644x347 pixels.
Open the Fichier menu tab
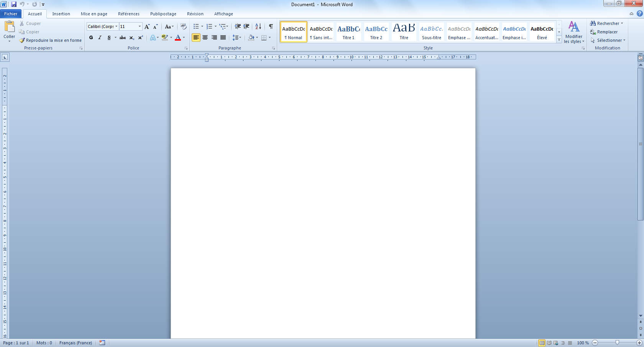pos(11,14)
